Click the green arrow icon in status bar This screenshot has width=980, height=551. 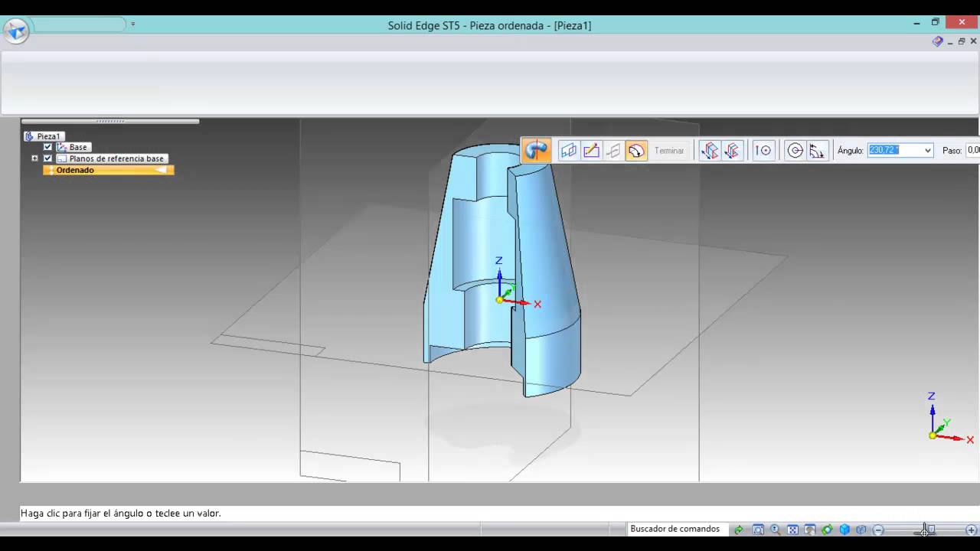739,530
